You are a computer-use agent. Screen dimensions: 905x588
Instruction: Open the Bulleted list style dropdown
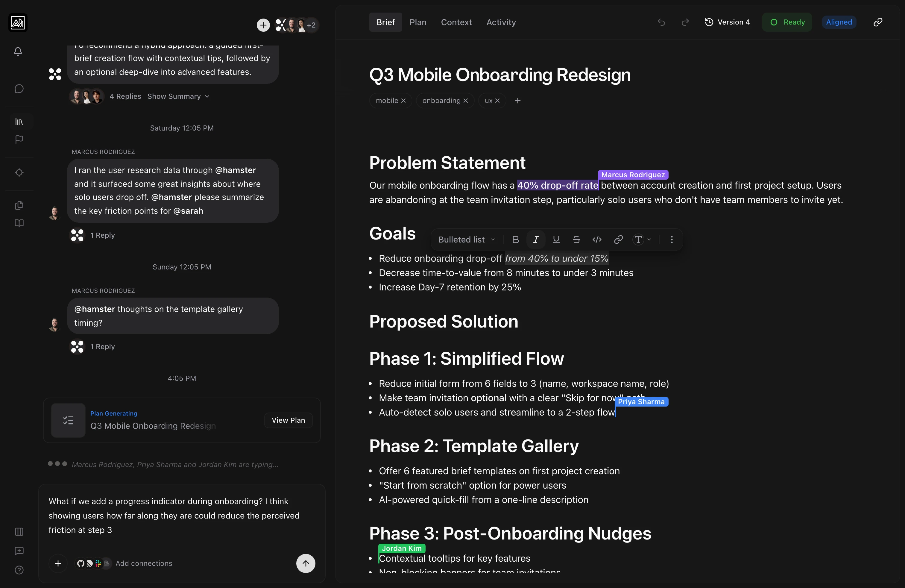(x=465, y=240)
